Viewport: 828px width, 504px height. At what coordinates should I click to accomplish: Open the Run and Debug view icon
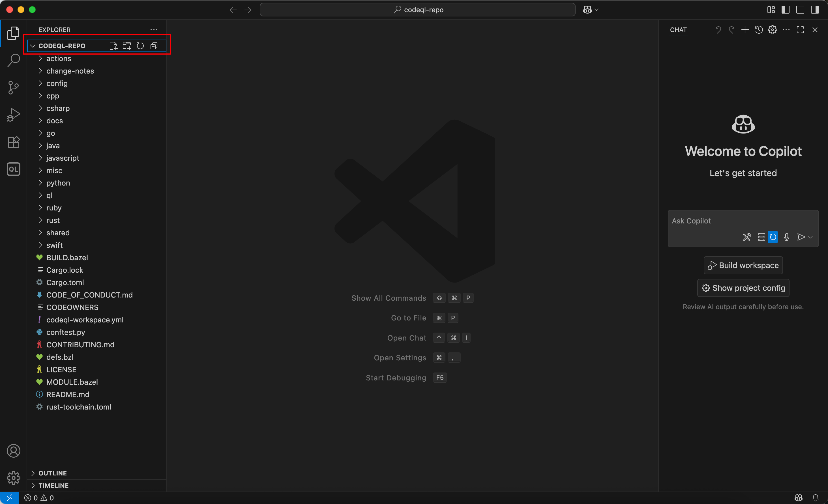[x=14, y=115]
